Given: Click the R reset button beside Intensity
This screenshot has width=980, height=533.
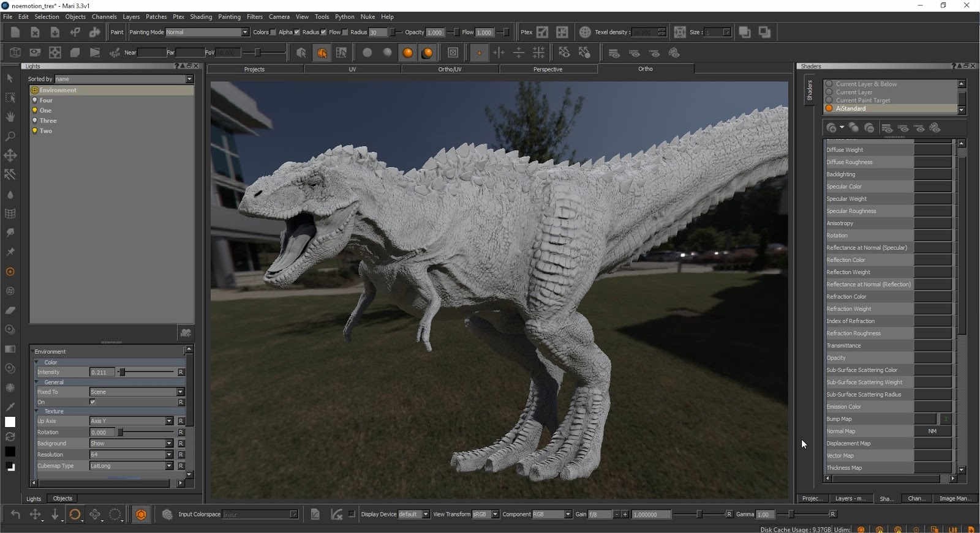Looking at the screenshot, I should tap(181, 372).
